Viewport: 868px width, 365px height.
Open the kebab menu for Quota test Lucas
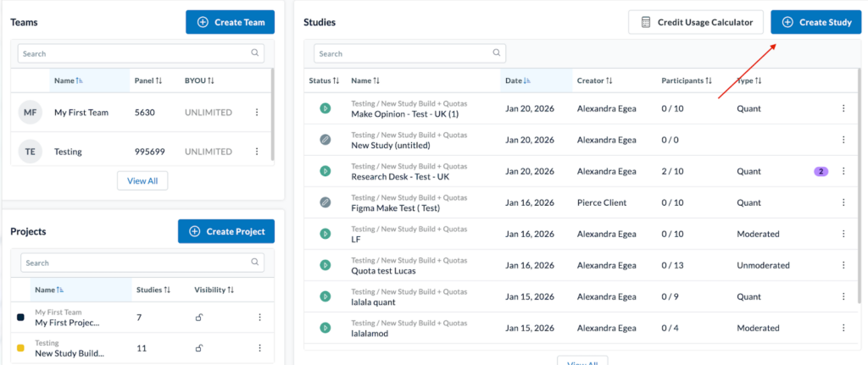(843, 265)
